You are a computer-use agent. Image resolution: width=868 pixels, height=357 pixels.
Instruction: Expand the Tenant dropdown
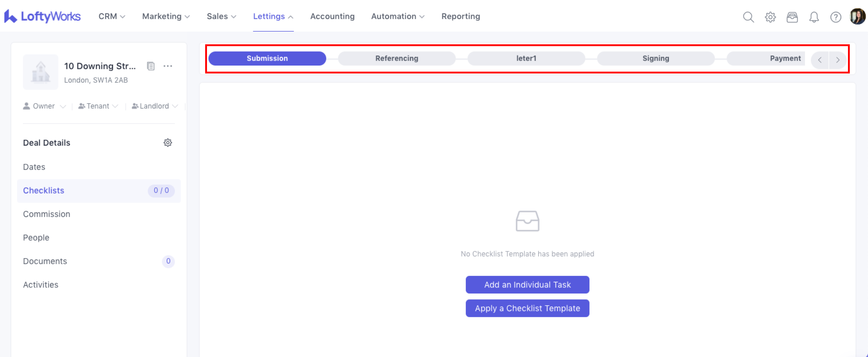click(x=98, y=106)
